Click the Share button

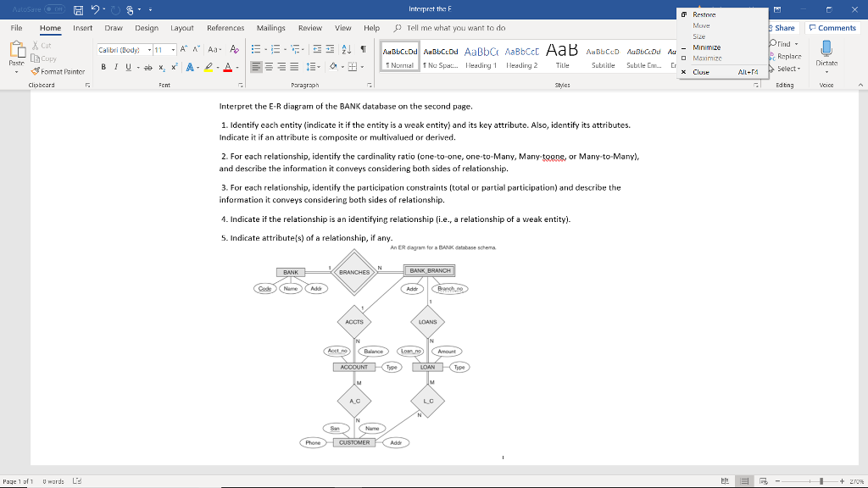(781, 27)
